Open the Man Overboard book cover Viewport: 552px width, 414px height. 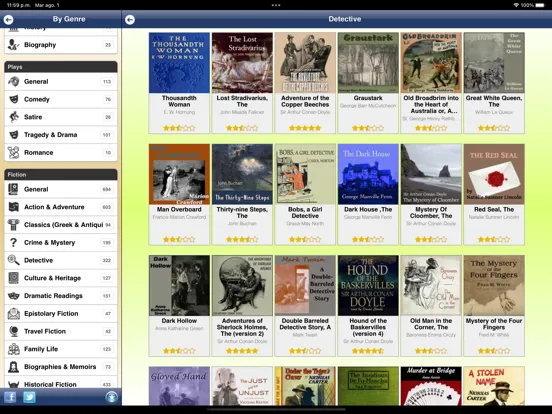[x=179, y=174]
